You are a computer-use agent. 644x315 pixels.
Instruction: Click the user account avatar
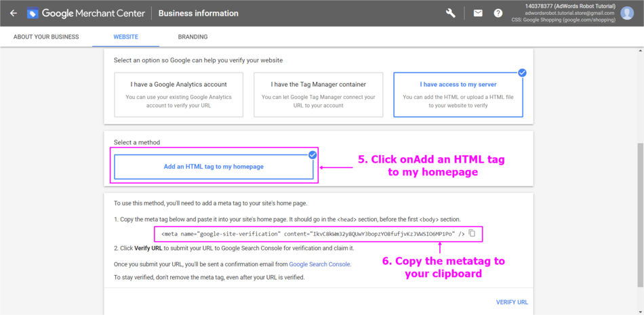click(x=627, y=14)
